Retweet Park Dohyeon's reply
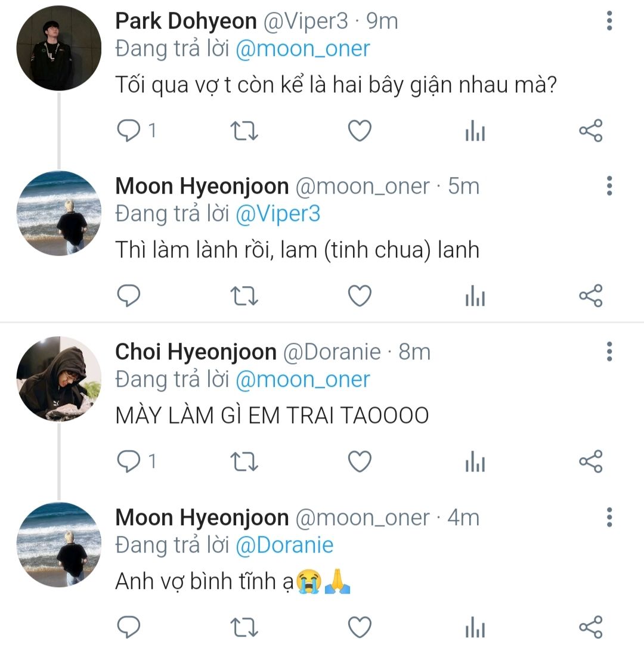The width and height of the screenshot is (644, 648). coord(244,131)
